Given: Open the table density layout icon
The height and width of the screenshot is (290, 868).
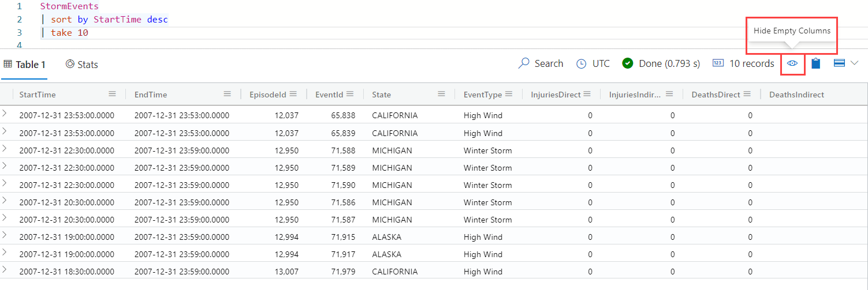Looking at the screenshot, I should coord(840,63).
